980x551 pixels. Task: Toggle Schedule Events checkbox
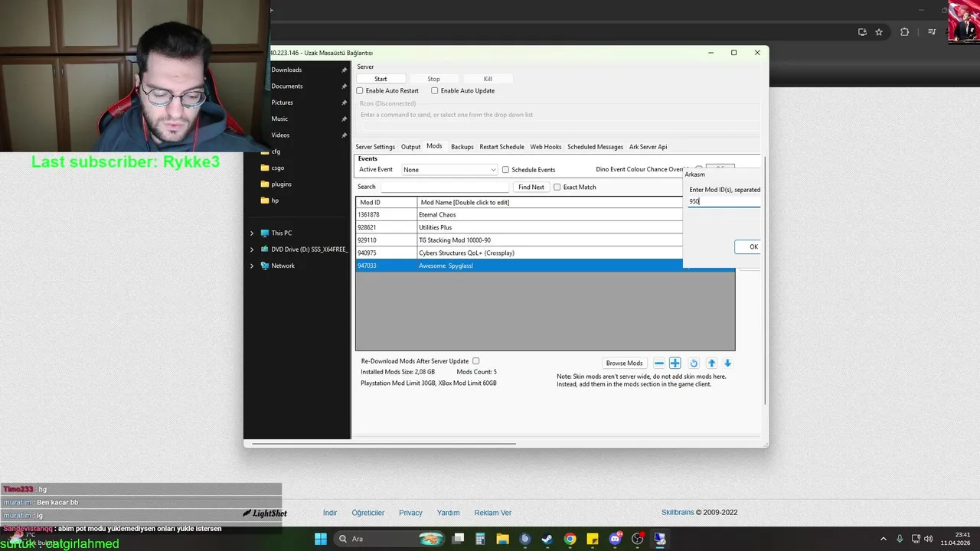[505, 170]
